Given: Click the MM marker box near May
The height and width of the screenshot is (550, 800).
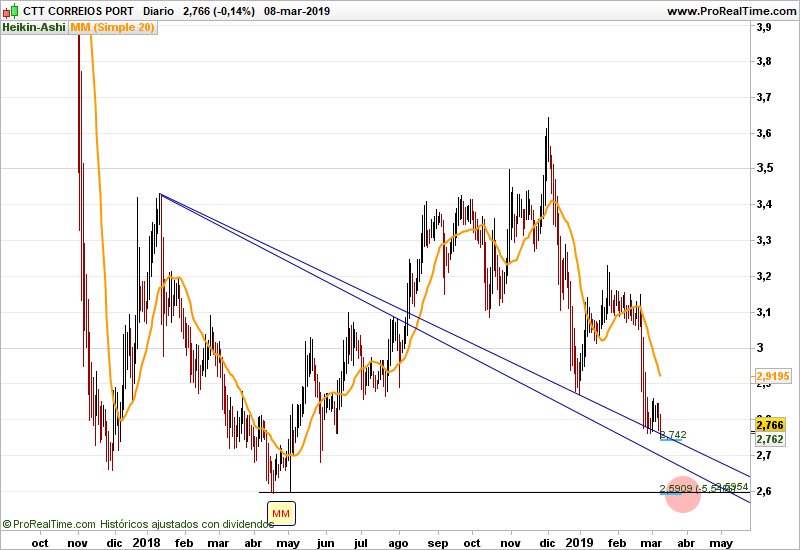Looking at the screenshot, I should tap(281, 513).
